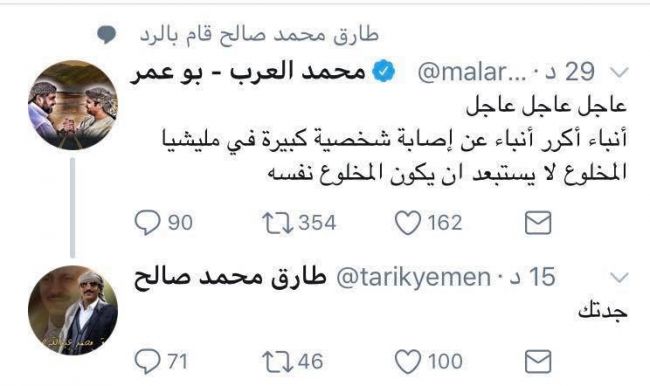Image resolution: width=650 pixels, height=386 pixels.
Task: Retweet the tweet with 46 retweets
Action: click(x=278, y=361)
